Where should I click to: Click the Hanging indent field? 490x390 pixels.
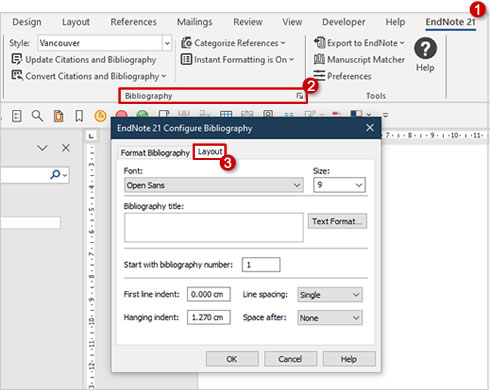(209, 317)
